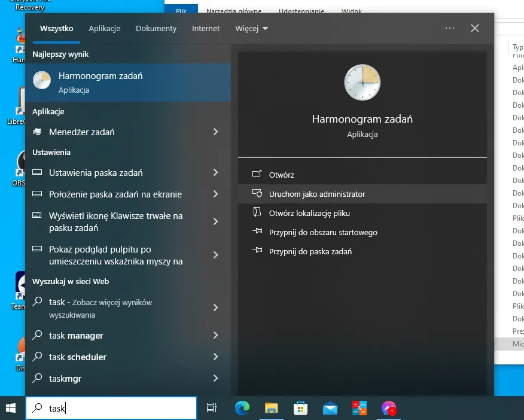Expand Ustawienia paska zadań chevron
Viewport: 524px width, 420px height.
216,172
